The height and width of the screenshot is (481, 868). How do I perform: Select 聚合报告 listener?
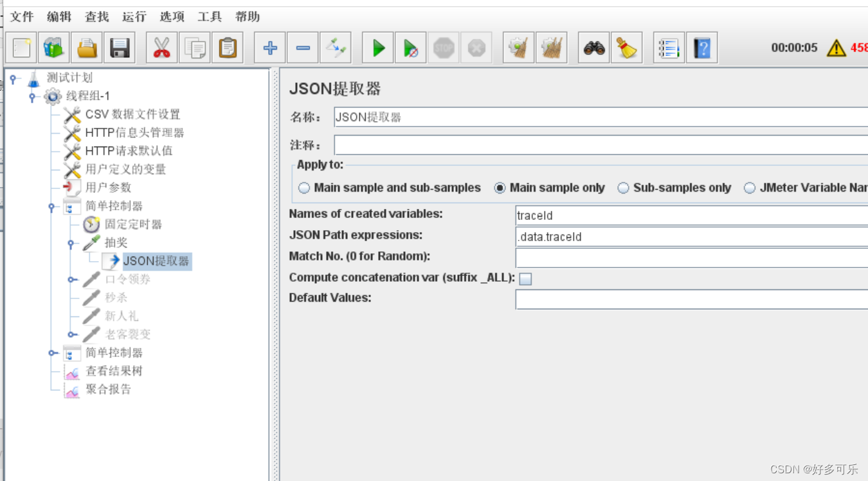pos(108,389)
